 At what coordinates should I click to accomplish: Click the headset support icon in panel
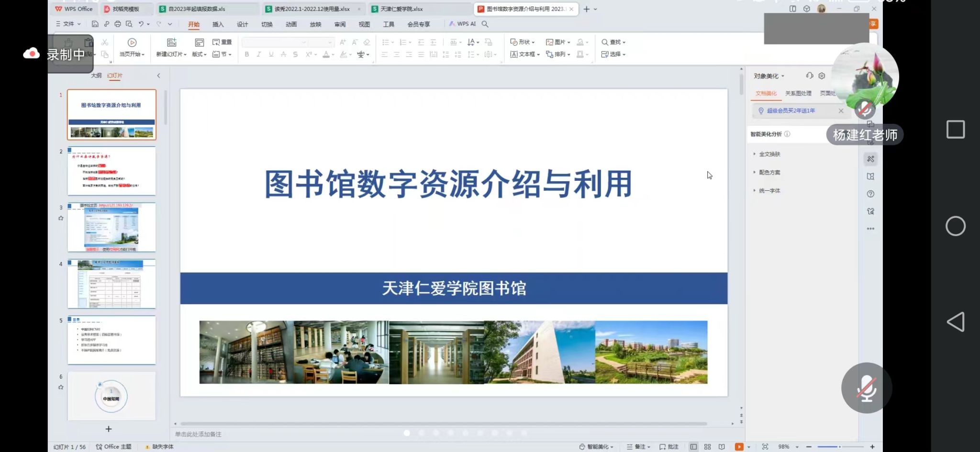[x=810, y=76]
